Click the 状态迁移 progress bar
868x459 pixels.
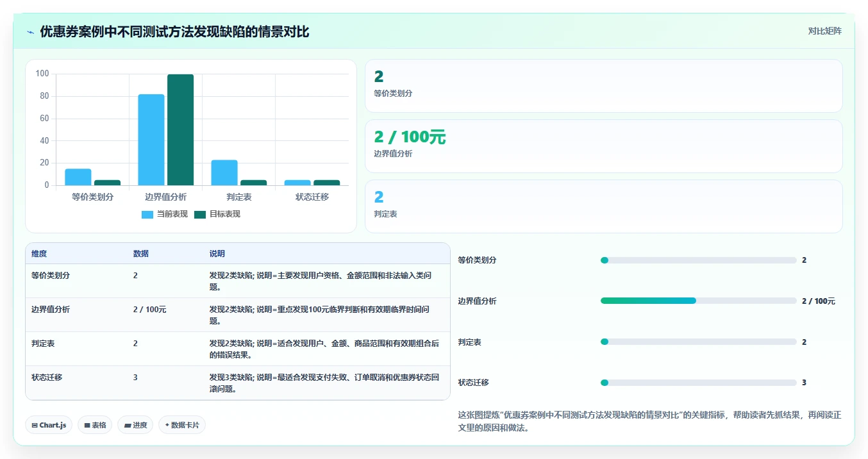click(698, 383)
